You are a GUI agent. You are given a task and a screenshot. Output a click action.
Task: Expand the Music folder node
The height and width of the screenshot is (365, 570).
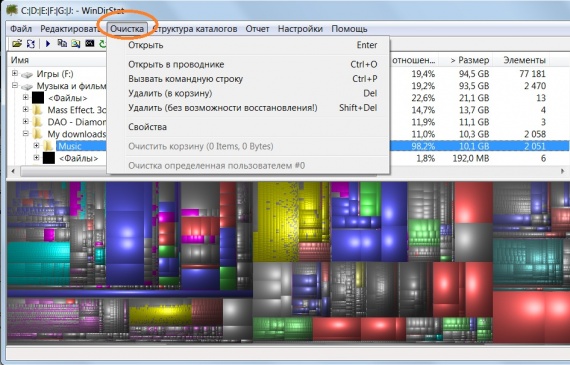[x=36, y=145]
